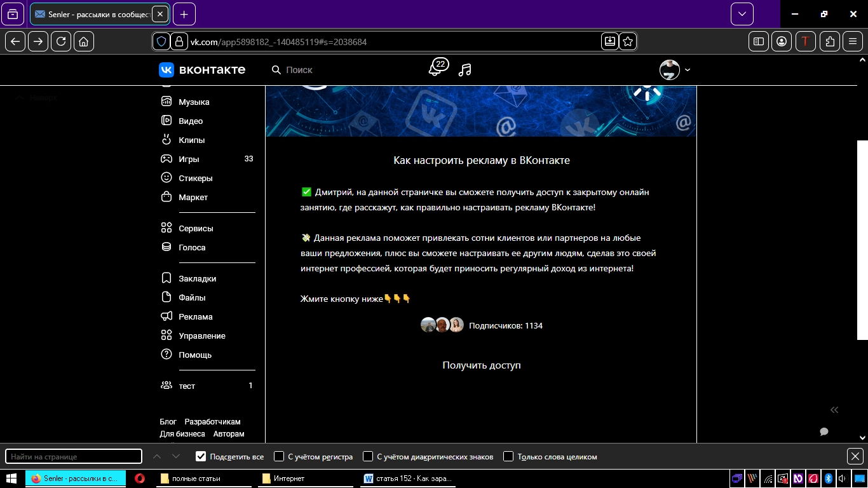The image size is (868, 488).
Task: Select 'Реклама' in left menu
Action: tap(195, 316)
